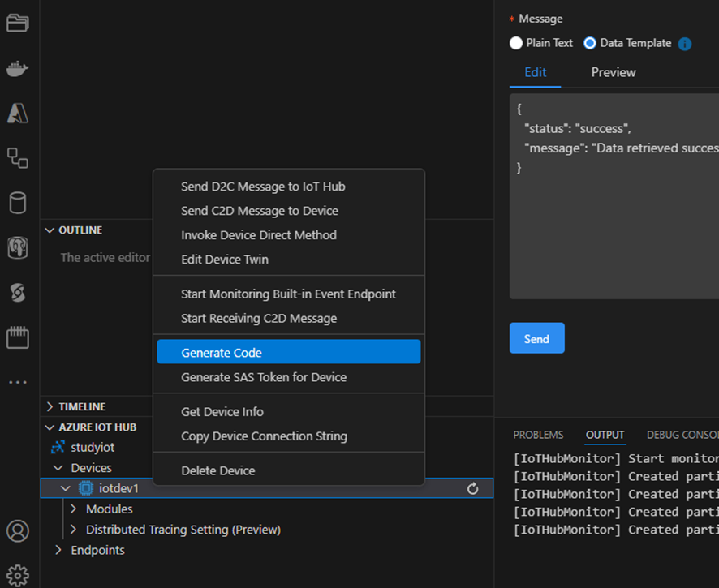
Task: Choose Send D2C Message to IoT Hub
Action: (288, 187)
